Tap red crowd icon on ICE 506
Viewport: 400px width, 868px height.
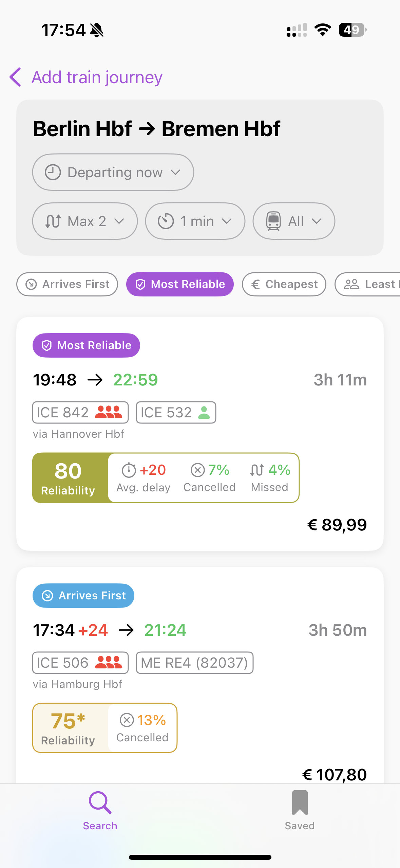(x=108, y=662)
